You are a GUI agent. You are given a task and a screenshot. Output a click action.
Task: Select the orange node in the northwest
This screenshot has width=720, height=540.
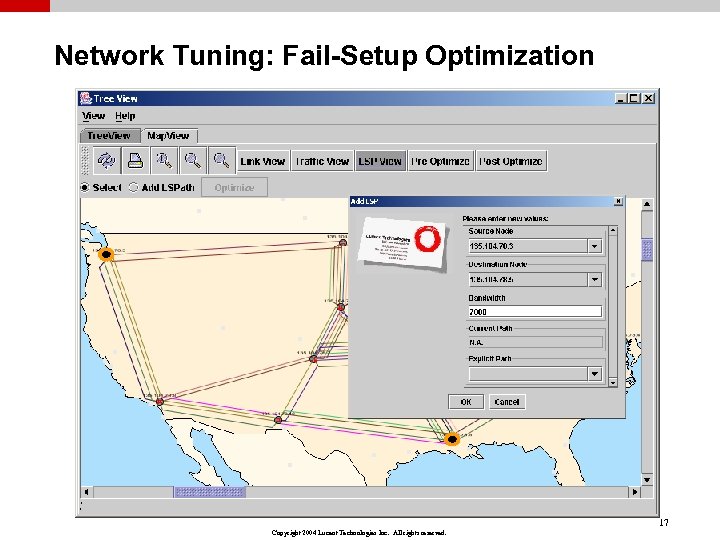(x=107, y=254)
